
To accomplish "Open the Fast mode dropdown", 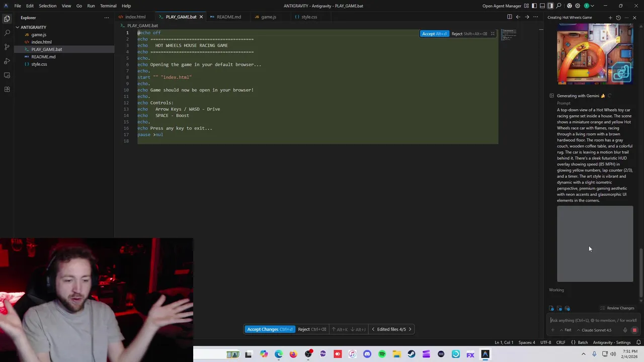I will [x=566, y=330].
